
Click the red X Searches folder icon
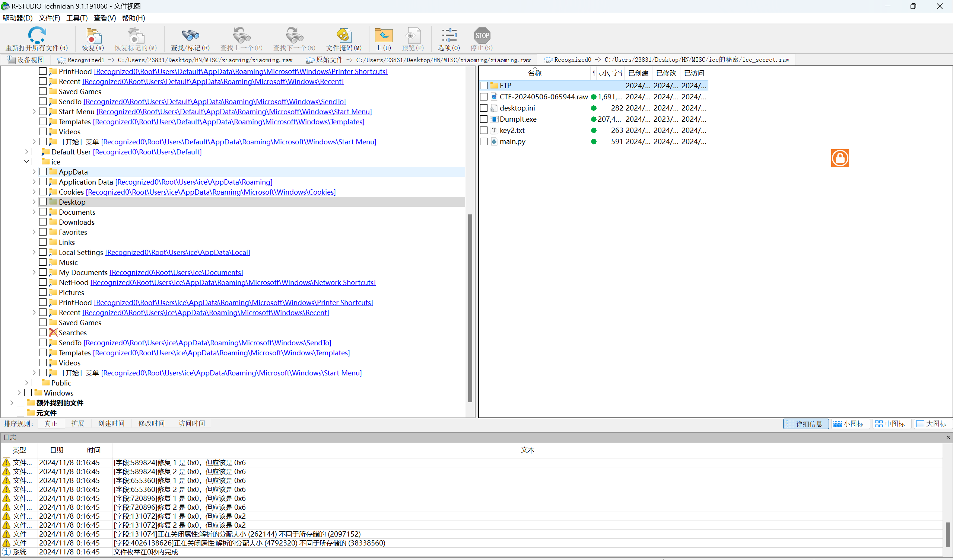point(53,333)
